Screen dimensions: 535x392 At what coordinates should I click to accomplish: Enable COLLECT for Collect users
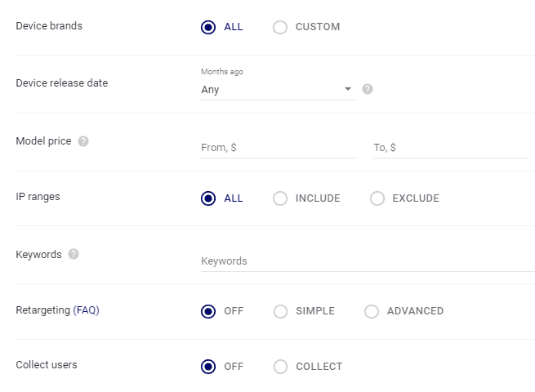[x=280, y=367]
